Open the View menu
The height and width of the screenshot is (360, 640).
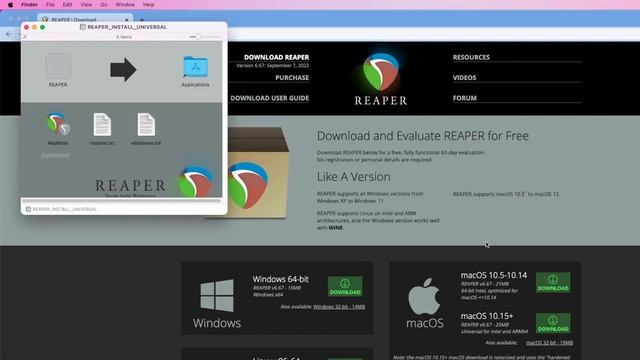[x=86, y=4]
